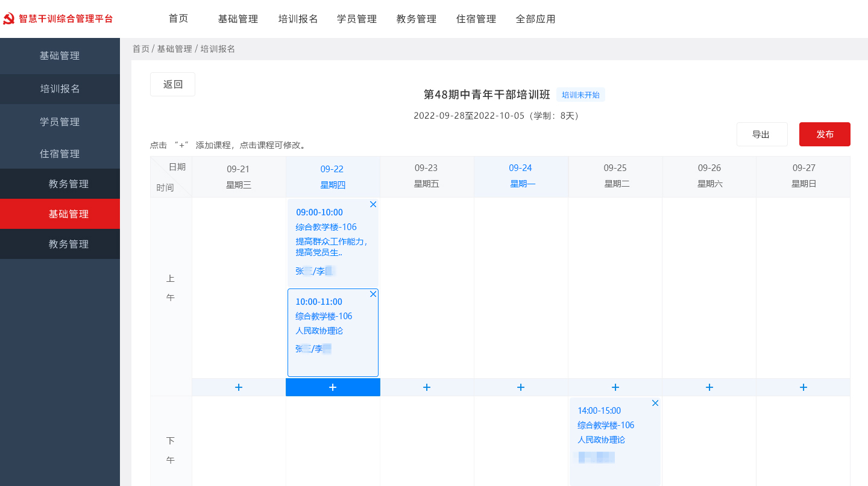Screen dimensions: 868x486
Task: Select 培训报名 in the left sidebar
Action: click(x=60, y=89)
